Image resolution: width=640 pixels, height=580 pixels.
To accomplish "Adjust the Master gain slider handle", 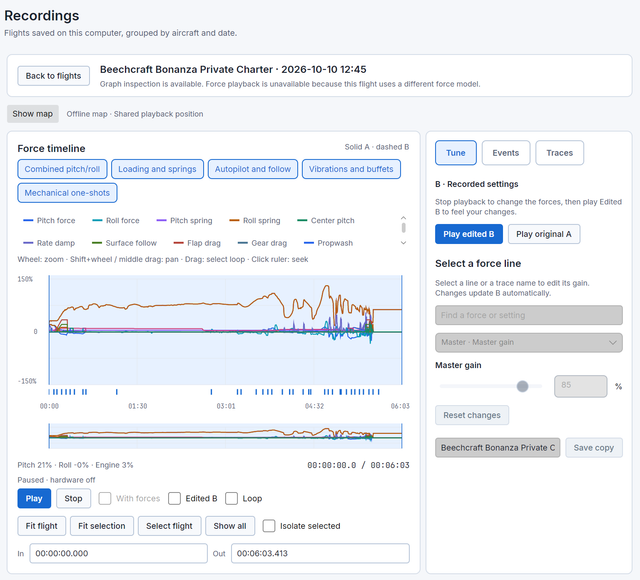I will (522, 386).
